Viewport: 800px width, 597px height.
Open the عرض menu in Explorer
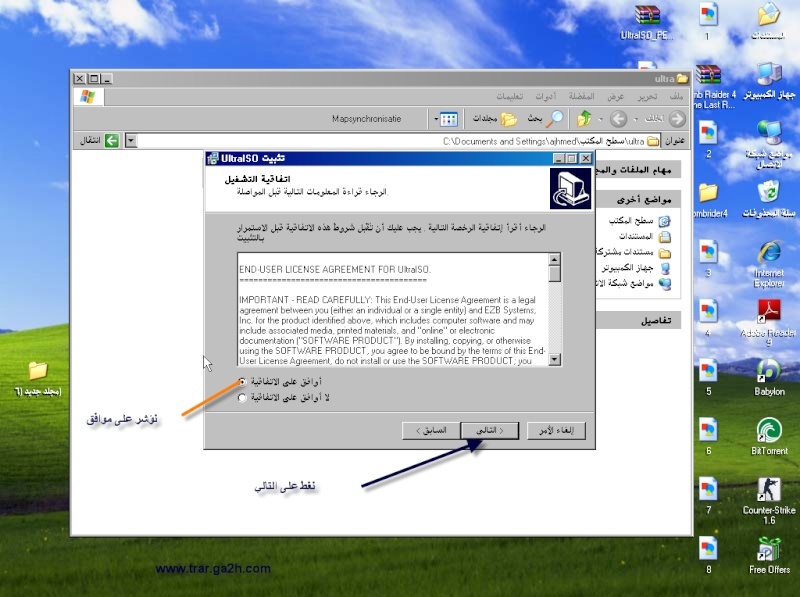tap(616, 96)
